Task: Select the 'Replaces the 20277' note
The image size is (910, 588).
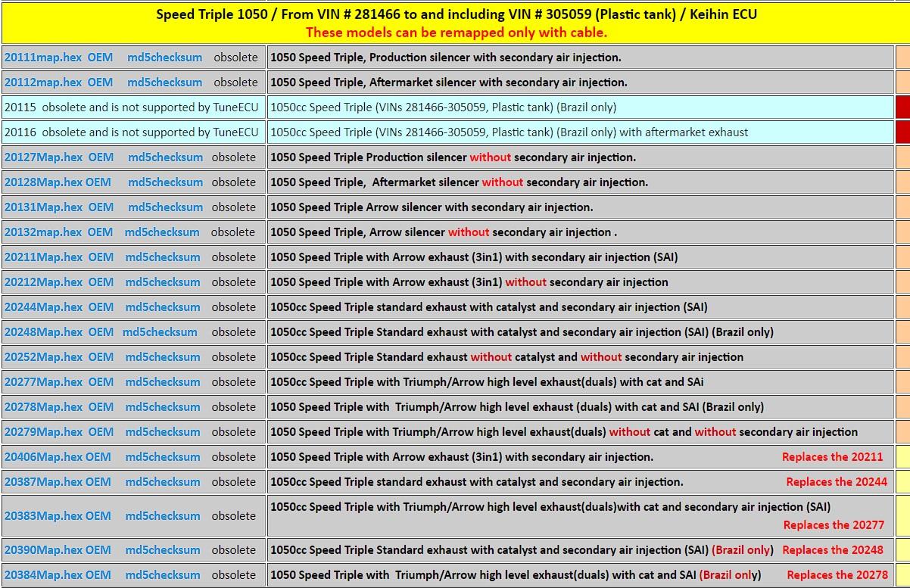Action: click(x=834, y=524)
